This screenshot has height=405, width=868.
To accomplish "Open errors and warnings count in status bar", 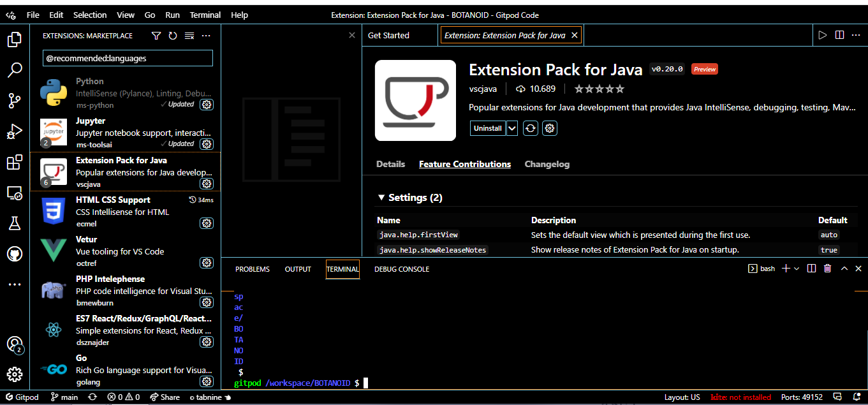I will click(124, 397).
